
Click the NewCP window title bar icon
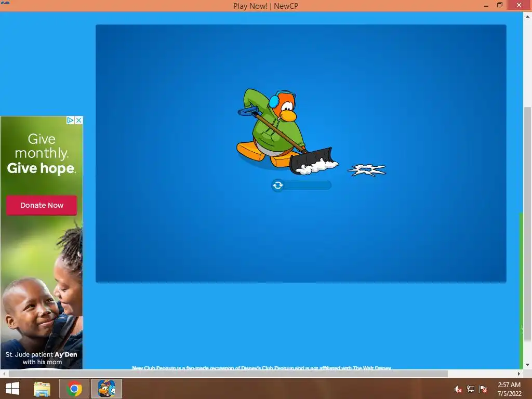tap(5, 3)
